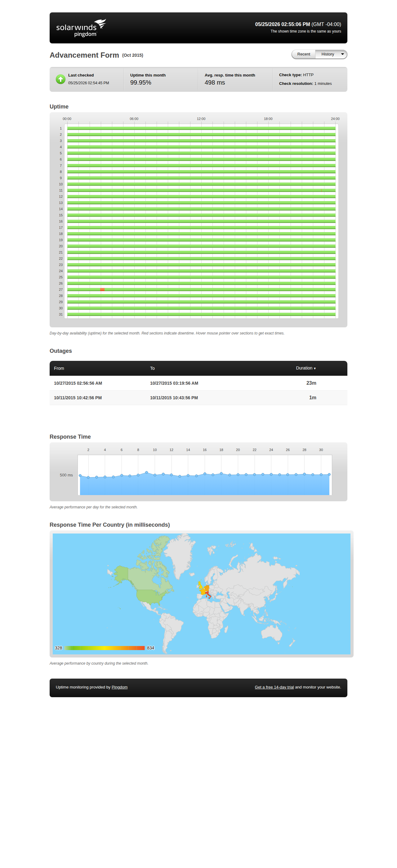Click Get a free 14-day trial link
The width and height of the screenshot is (397, 868).
274,687
